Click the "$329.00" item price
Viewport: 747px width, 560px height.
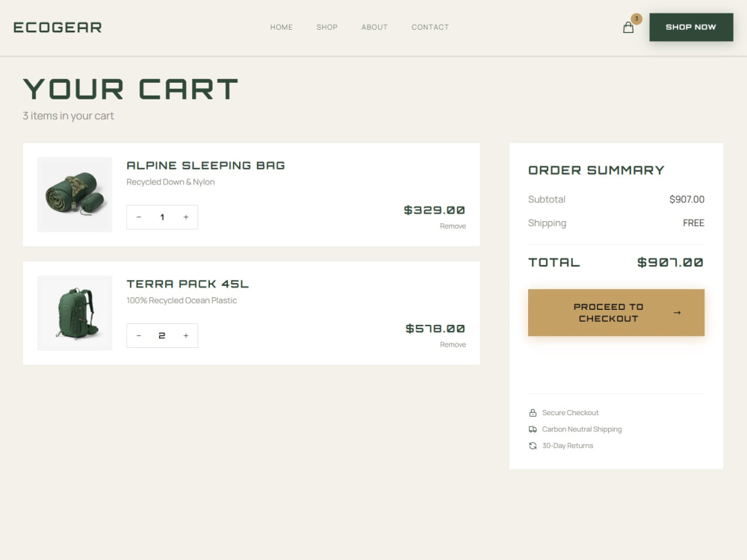[x=434, y=210]
